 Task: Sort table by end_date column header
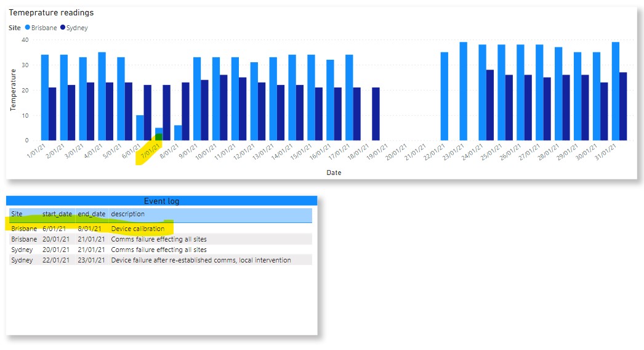click(91, 214)
